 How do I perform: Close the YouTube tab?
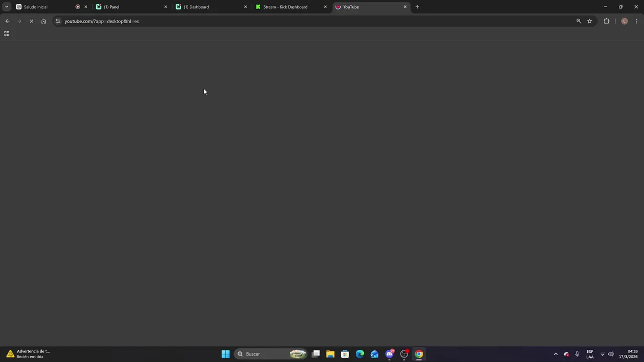(405, 7)
